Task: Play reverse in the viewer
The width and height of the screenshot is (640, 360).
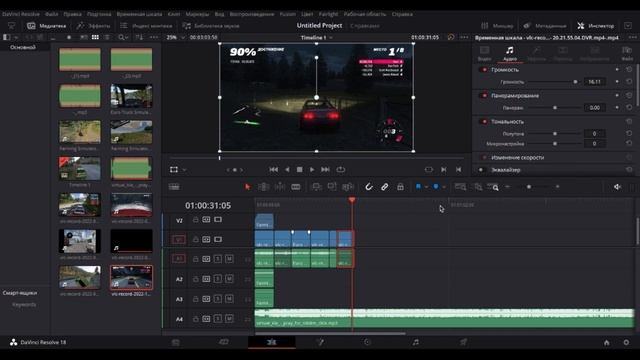Action: tap(287, 169)
